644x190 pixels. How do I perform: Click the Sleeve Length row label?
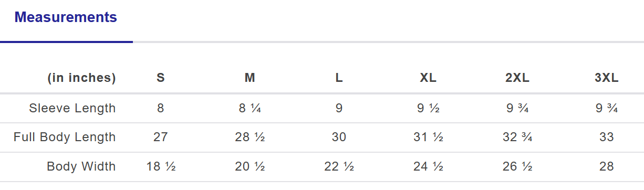pyautogui.click(x=72, y=108)
